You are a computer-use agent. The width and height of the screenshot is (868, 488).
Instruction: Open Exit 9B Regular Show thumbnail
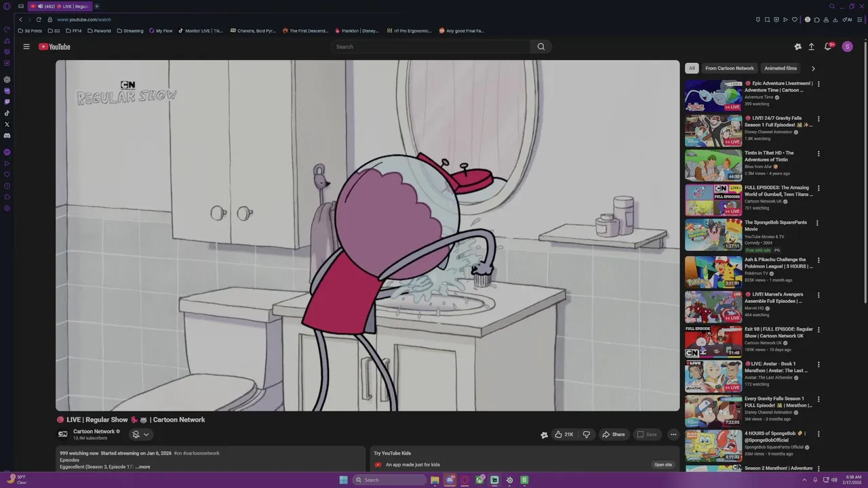tap(713, 341)
